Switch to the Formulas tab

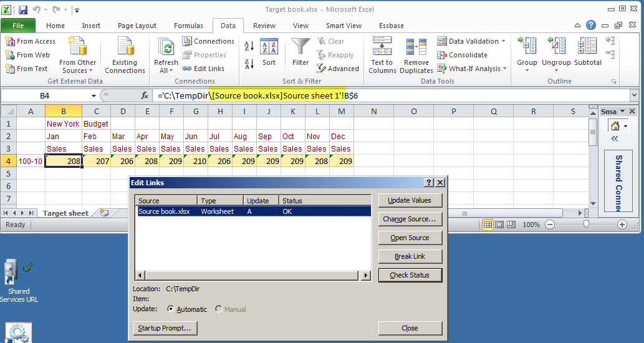point(188,26)
